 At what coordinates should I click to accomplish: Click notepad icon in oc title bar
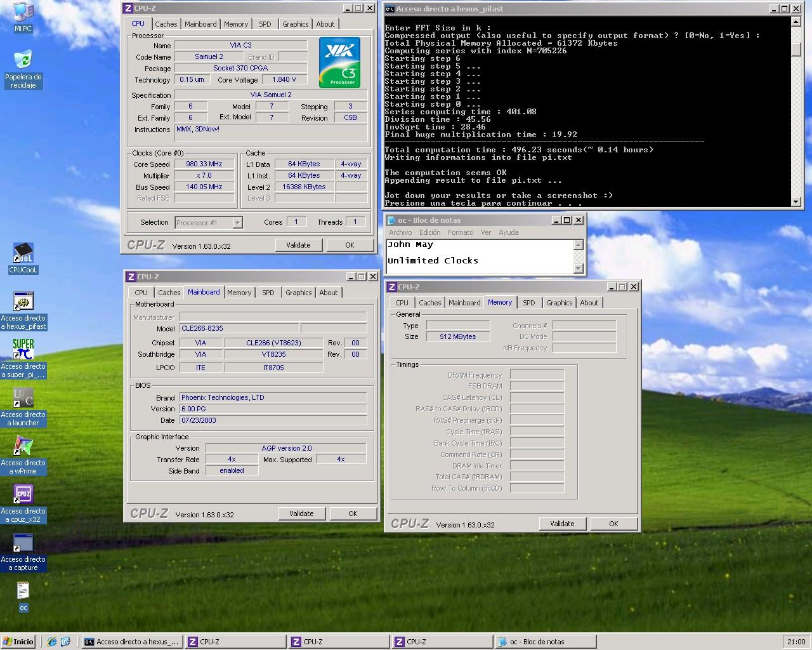[391, 220]
